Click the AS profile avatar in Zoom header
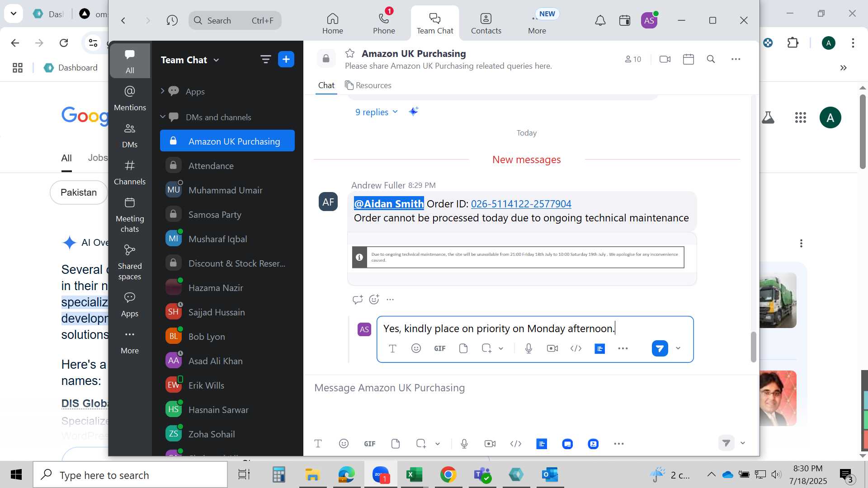Viewport: 868px width, 488px height. pyautogui.click(x=649, y=20)
